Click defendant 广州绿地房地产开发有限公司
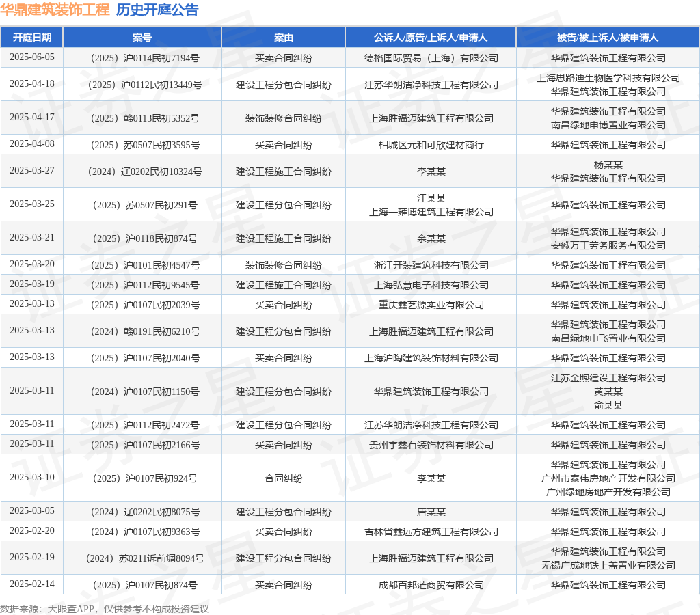Screen dimensions: 700x615 (x=608, y=492)
